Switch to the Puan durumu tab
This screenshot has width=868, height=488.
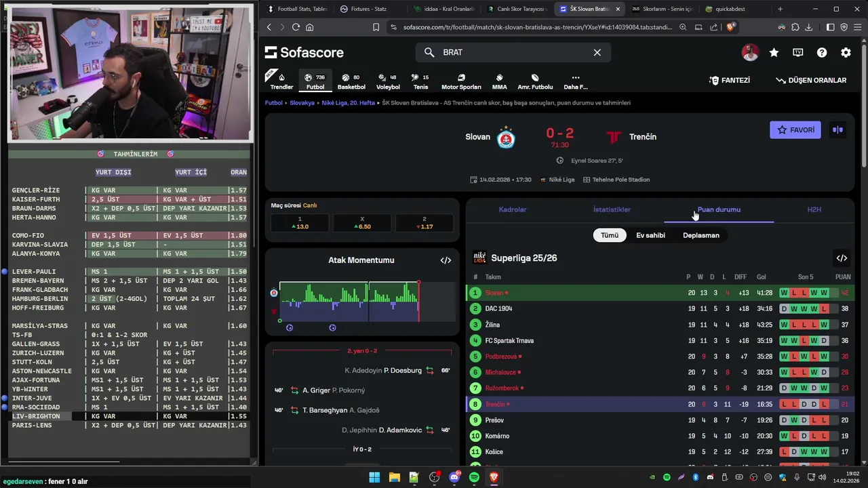(719, 209)
